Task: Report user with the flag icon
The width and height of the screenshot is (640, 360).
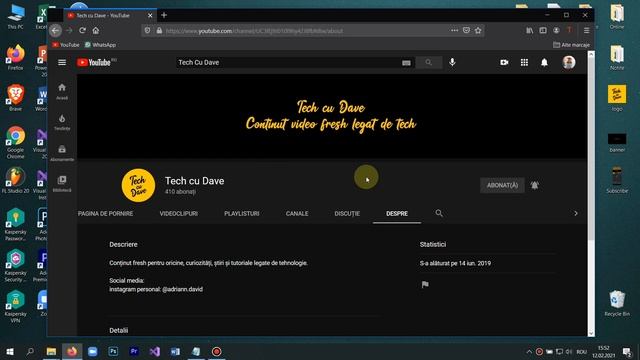Action: (425, 284)
